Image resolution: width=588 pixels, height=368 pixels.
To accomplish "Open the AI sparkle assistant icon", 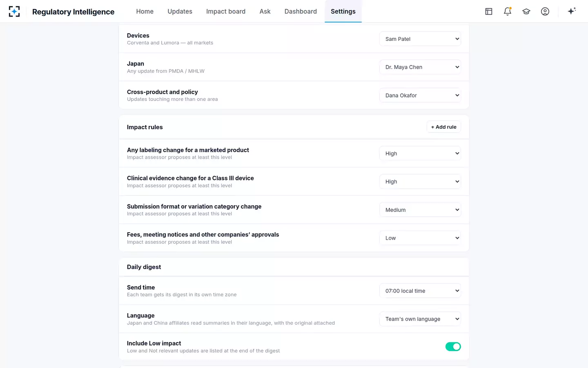I will [x=572, y=11].
